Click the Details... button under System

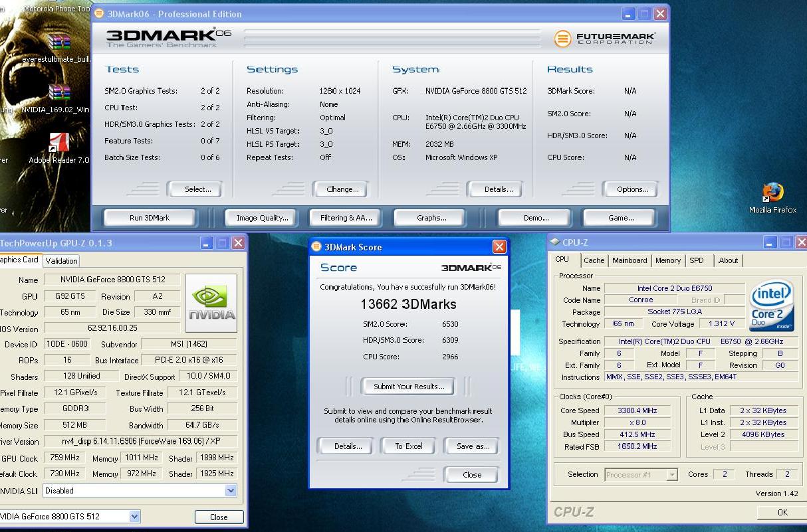495,189
